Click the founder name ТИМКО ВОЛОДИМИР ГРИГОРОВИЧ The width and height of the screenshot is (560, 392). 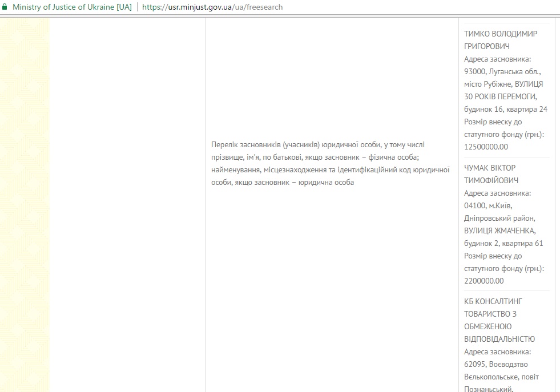click(x=500, y=40)
